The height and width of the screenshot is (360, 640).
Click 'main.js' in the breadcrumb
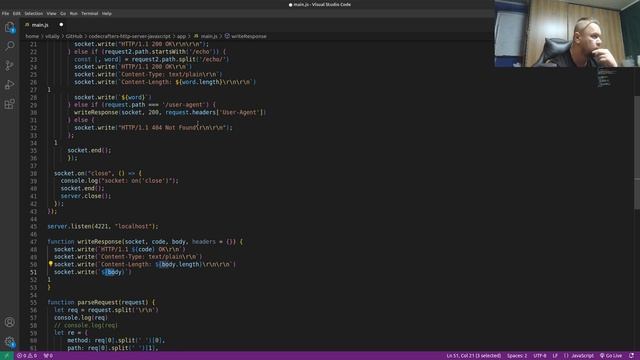(209, 36)
